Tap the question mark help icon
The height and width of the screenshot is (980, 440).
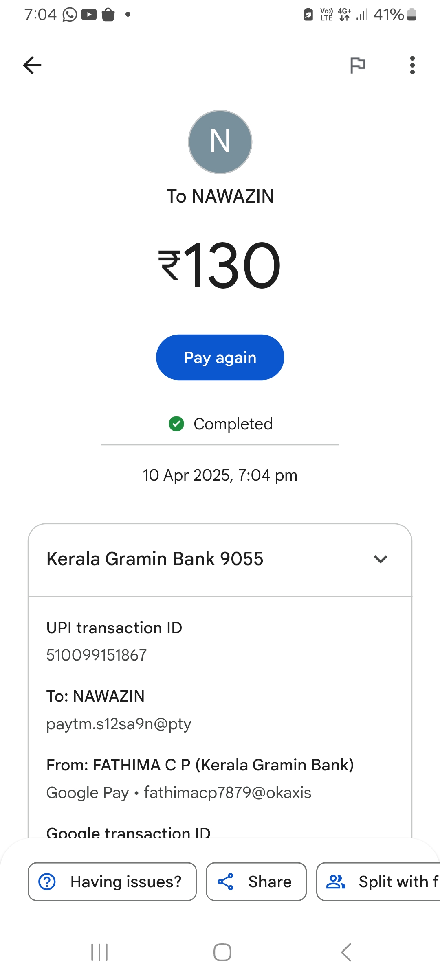(47, 882)
